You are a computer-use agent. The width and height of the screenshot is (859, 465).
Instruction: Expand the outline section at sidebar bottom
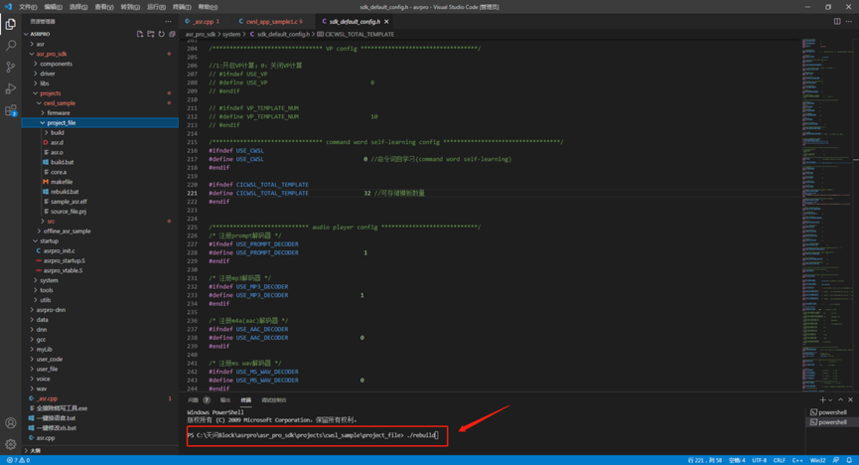(33, 451)
